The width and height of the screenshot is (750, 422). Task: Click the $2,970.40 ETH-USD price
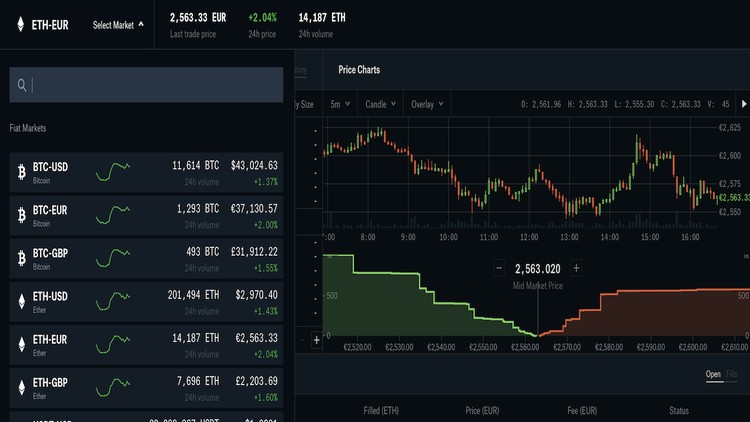click(x=256, y=295)
